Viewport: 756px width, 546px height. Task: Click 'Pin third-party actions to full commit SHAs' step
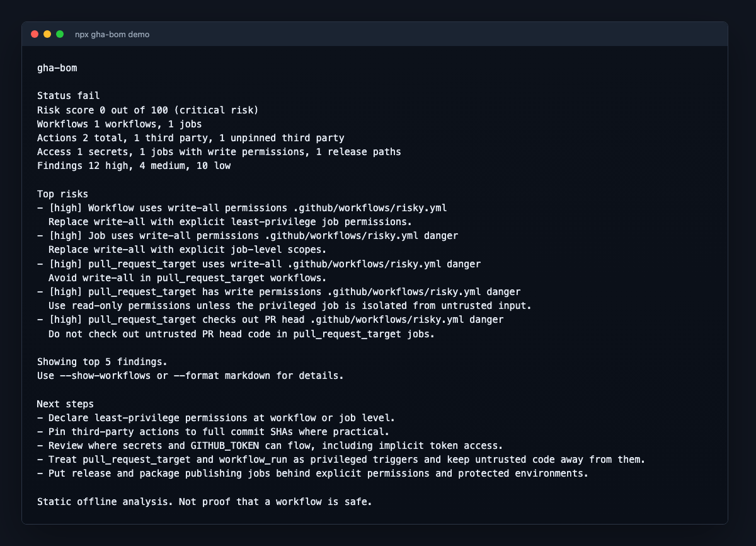[213, 431]
